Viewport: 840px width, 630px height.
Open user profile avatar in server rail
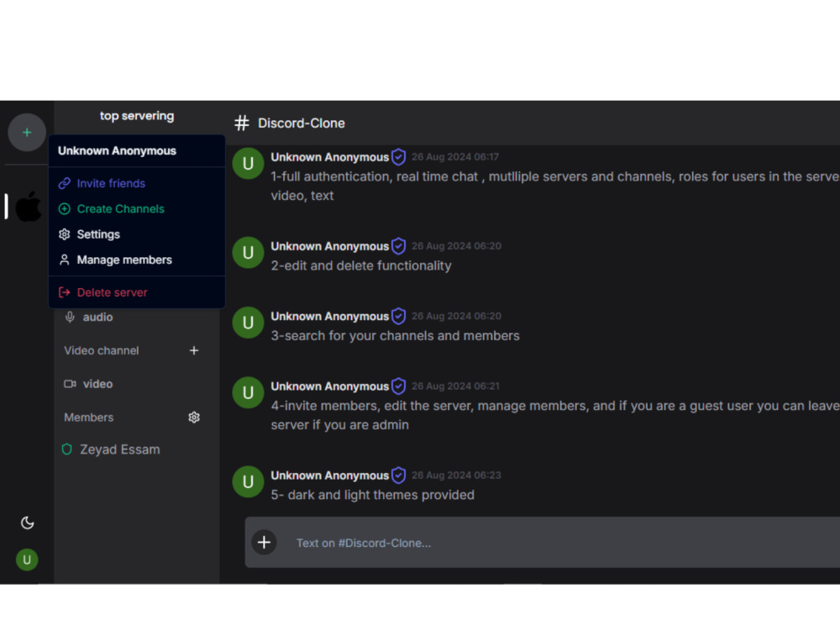(x=27, y=559)
